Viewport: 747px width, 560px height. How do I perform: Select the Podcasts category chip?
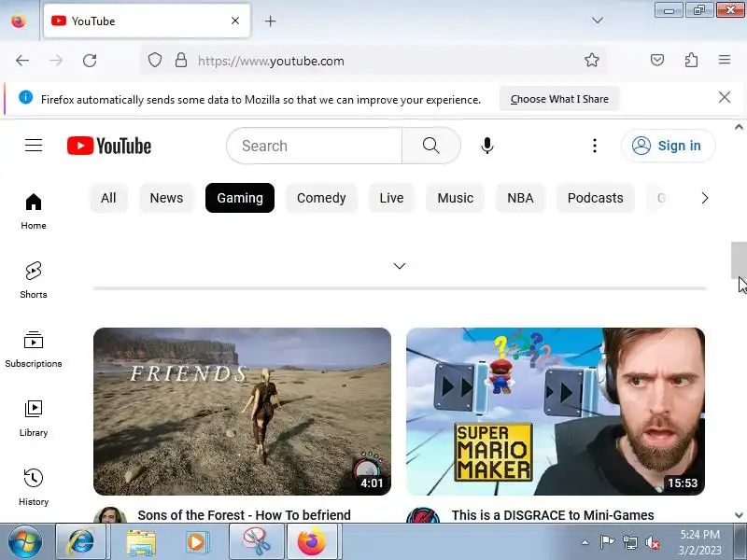pos(595,198)
